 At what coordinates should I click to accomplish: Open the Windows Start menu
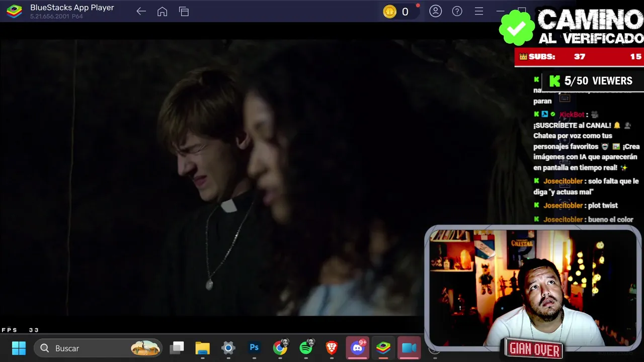tap(19, 348)
